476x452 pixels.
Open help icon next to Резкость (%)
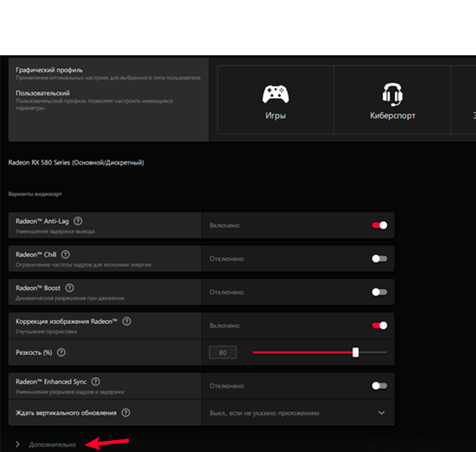[x=62, y=353]
